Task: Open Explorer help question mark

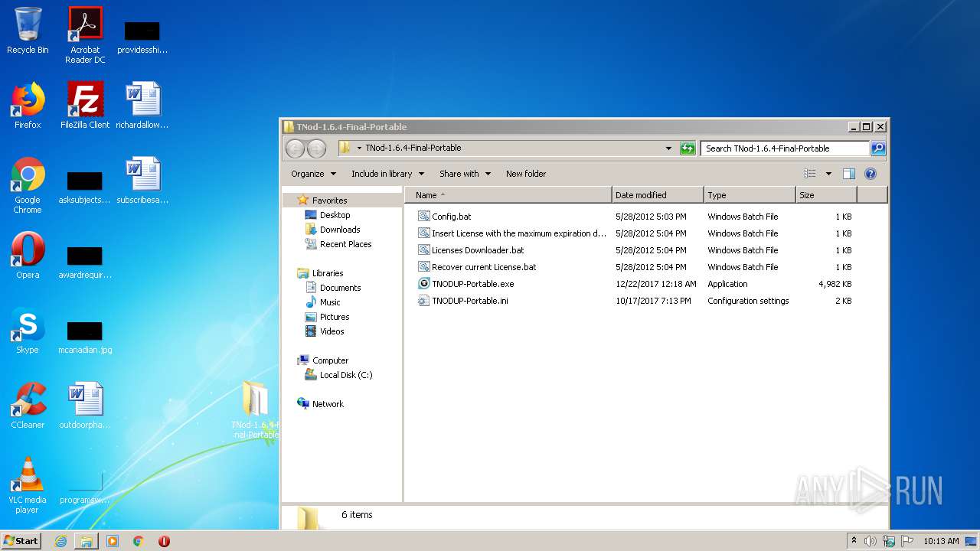Action: coord(871,174)
